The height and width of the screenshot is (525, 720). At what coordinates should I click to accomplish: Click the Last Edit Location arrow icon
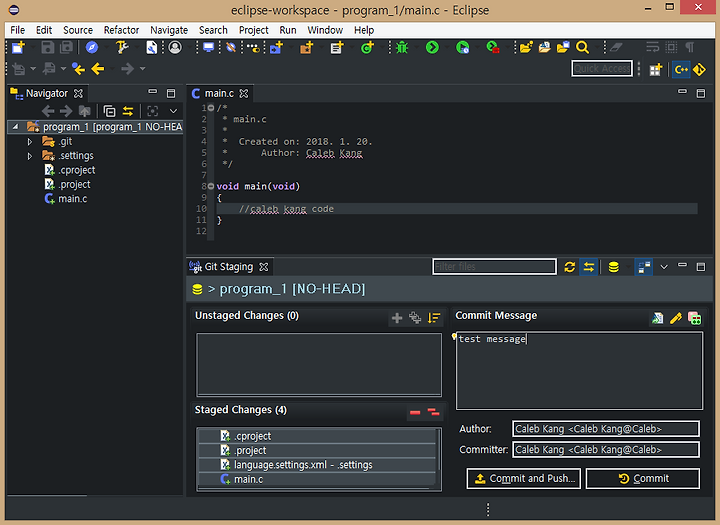[79, 69]
